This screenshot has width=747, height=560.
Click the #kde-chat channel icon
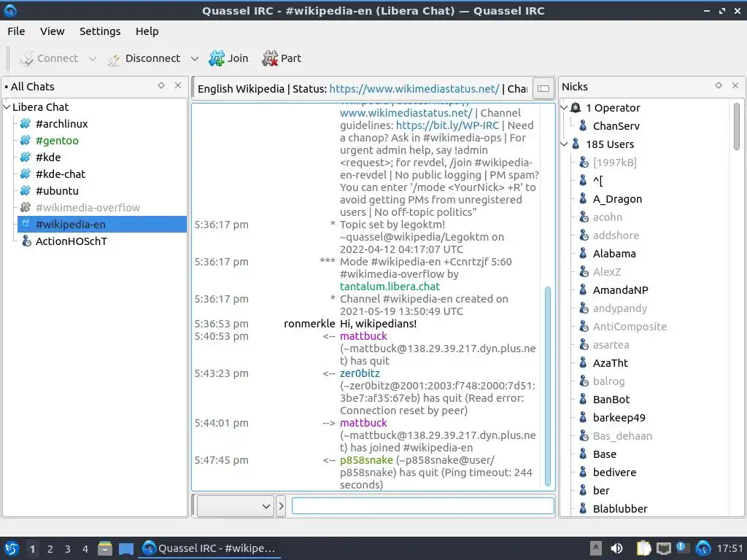(x=26, y=174)
